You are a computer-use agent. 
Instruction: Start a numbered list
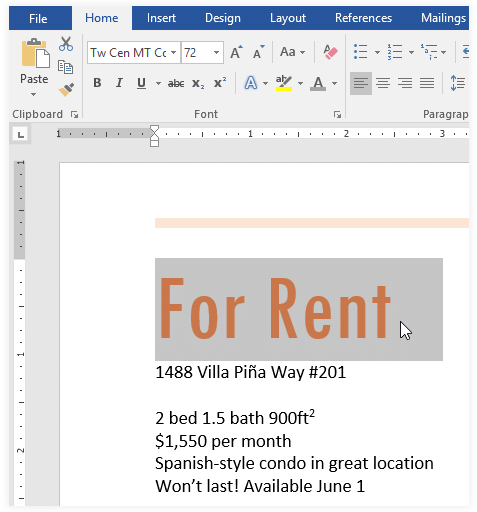pyautogui.click(x=394, y=52)
